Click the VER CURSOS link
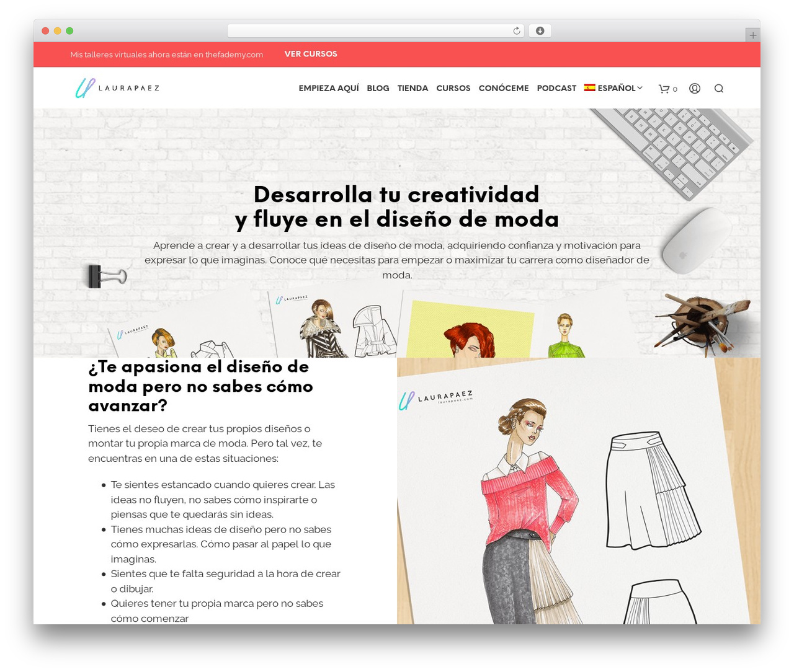 click(311, 54)
